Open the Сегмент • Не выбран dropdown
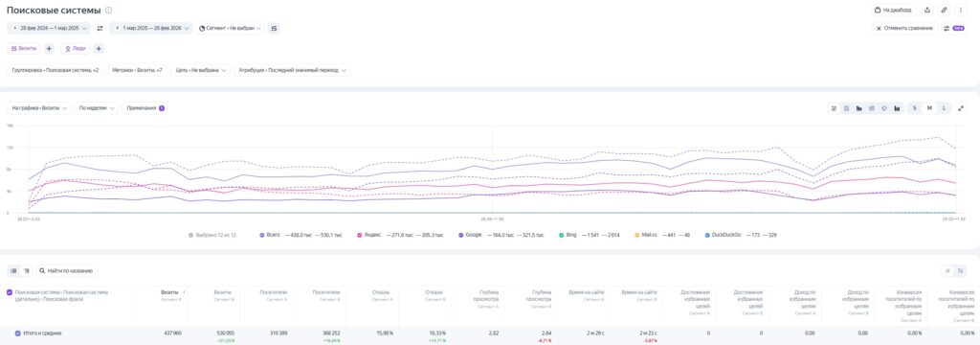The height and width of the screenshot is (345, 980). pos(230,28)
